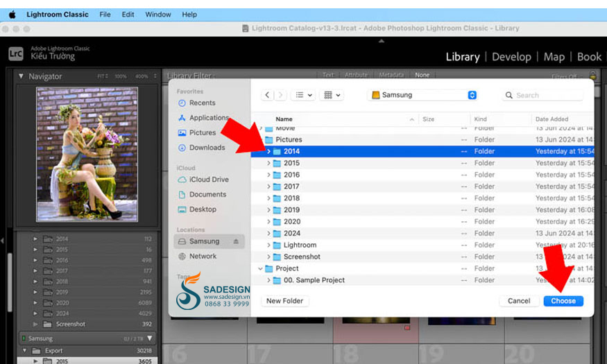Cancel the folder selection dialog
Screen dimensions: 607x364
[x=518, y=301]
